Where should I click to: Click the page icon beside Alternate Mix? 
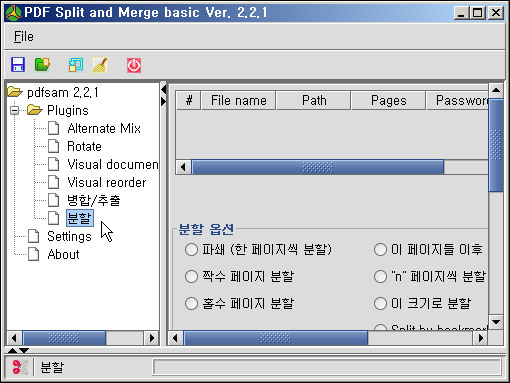53,128
